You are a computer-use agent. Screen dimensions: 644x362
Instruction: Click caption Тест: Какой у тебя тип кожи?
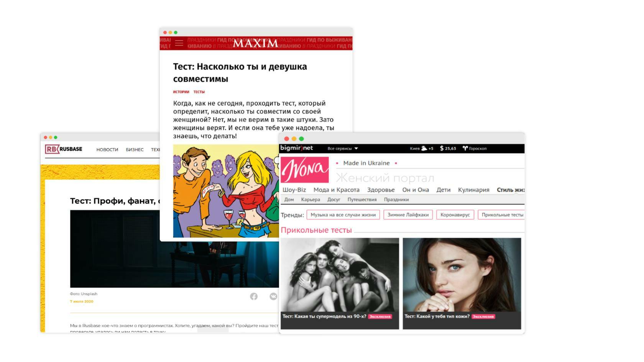[437, 316]
